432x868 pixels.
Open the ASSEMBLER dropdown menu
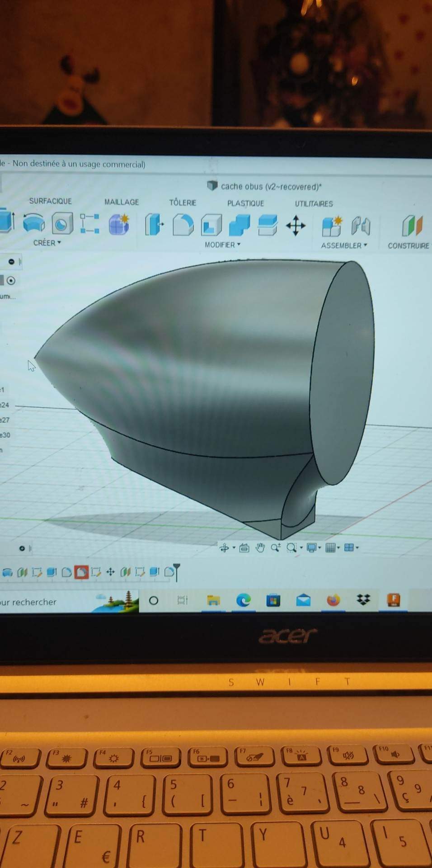(343, 245)
